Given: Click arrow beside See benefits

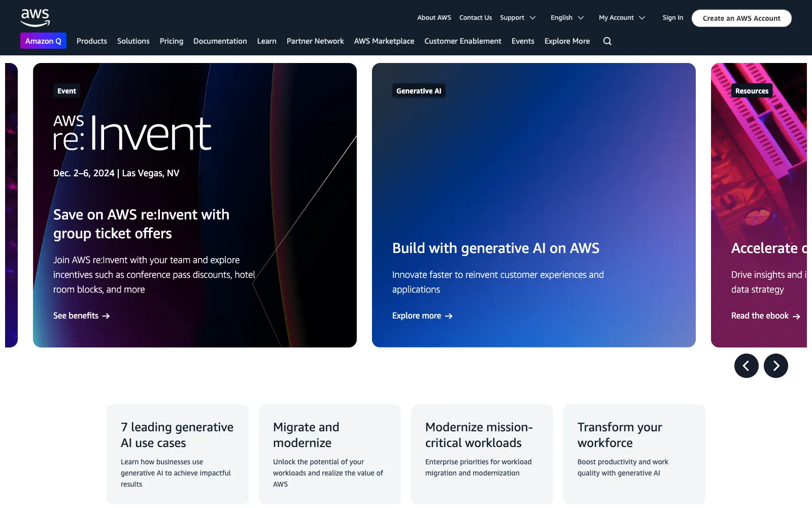Looking at the screenshot, I should [106, 316].
